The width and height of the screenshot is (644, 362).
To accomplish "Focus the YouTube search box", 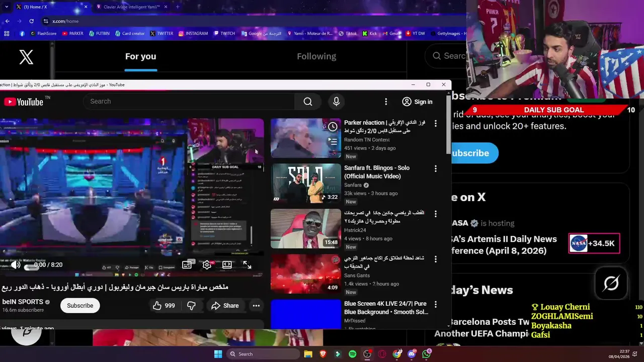I will [x=189, y=102].
